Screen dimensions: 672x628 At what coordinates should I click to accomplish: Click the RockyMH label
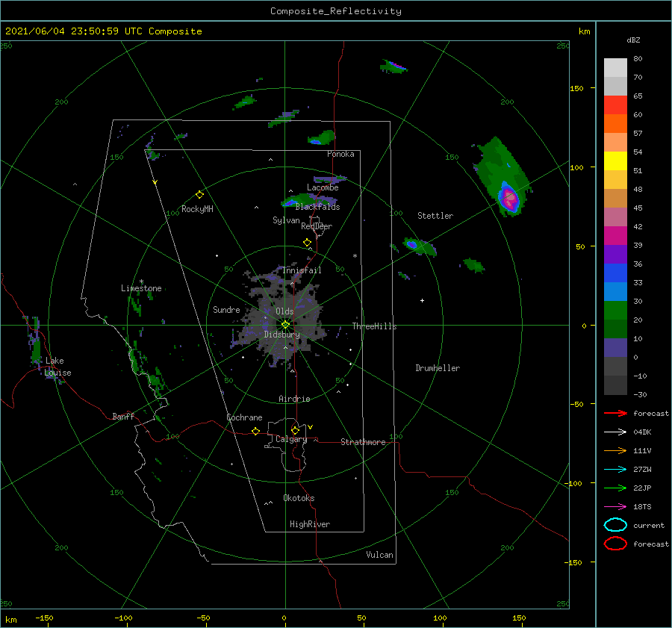(197, 209)
